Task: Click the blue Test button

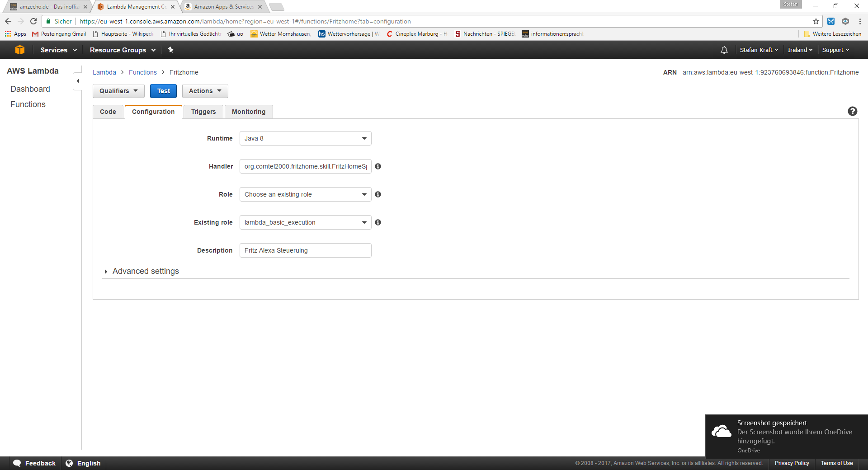Action: tap(163, 91)
